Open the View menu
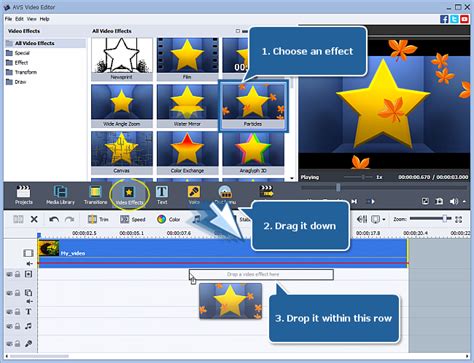The height and width of the screenshot is (363, 474). 32,19
